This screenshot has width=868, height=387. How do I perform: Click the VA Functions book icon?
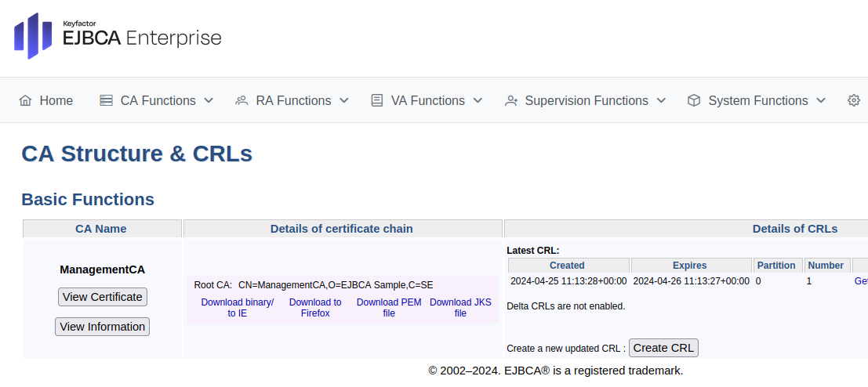coord(377,100)
